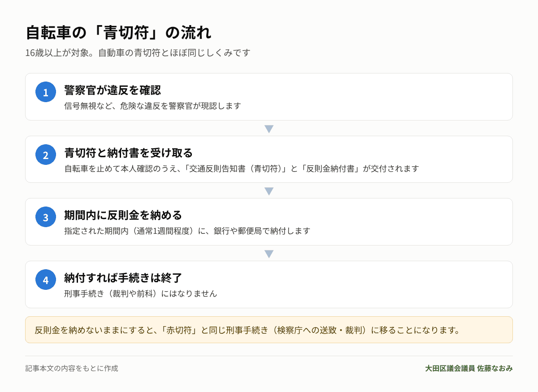The width and height of the screenshot is (538, 392).
Task: Select the heading 納付すれば手続きは終了
Action: [x=123, y=278]
